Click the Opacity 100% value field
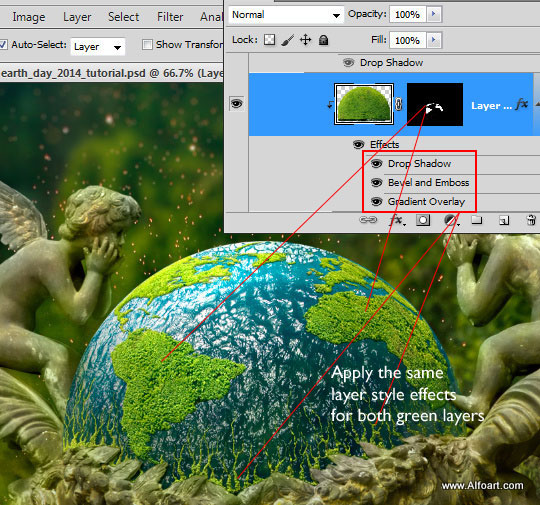Screen dimensions: 540x505 407,14
